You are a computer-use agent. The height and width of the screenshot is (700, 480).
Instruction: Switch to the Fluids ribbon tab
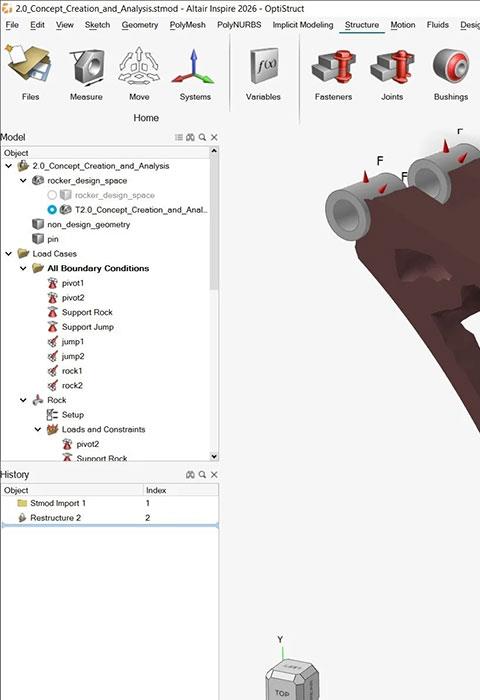pos(438,25)
